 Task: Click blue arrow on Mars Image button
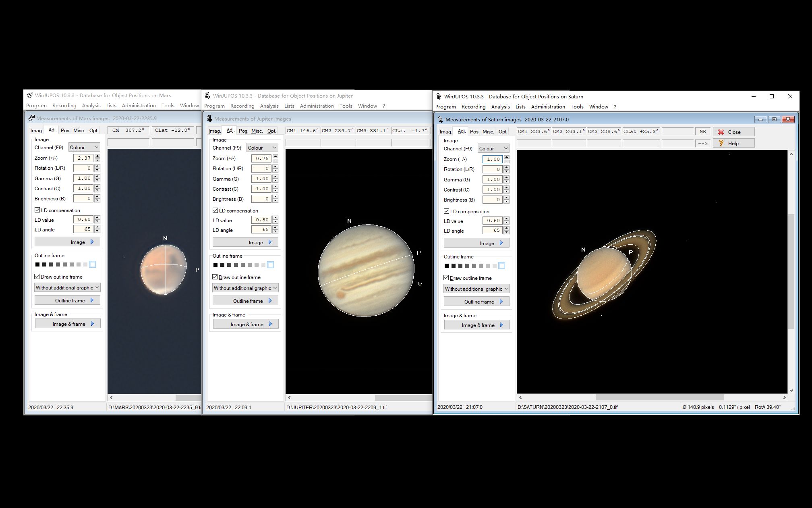[92, 242]
